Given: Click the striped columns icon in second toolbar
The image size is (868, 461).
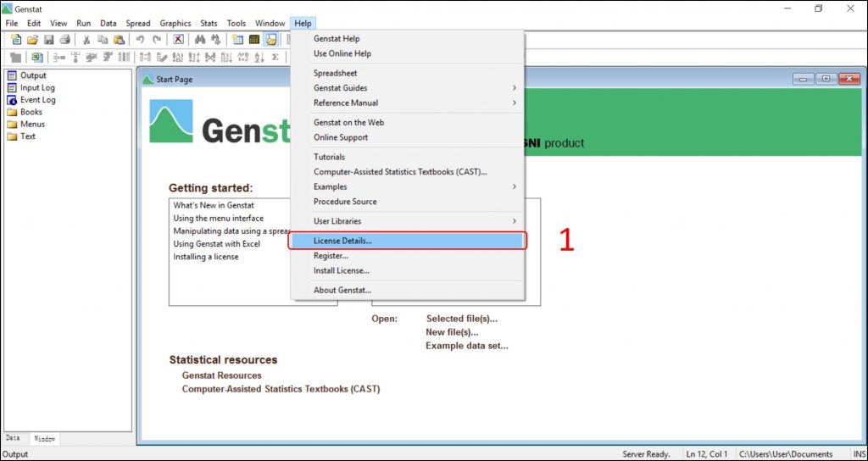Looking at the screenshot, I should click(124, 57).
